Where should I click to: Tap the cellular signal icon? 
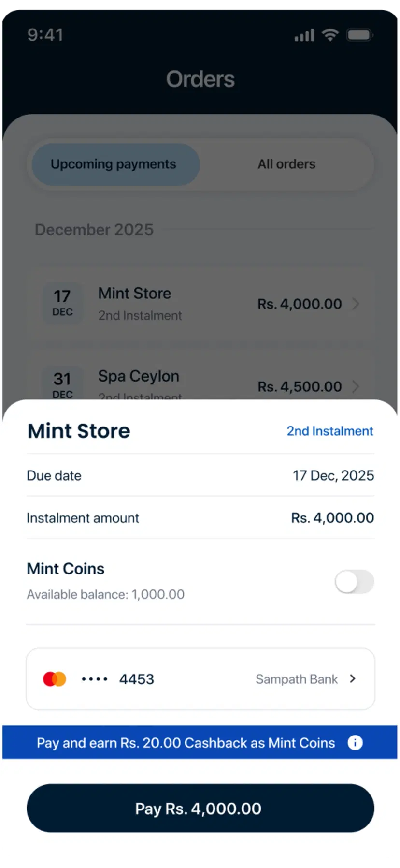coord(304,35)
